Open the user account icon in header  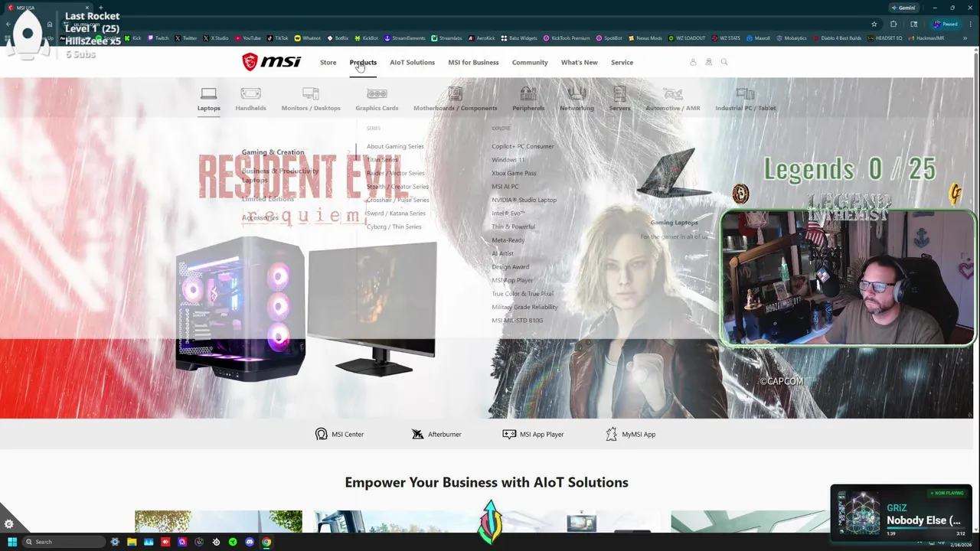click(693, 62)
